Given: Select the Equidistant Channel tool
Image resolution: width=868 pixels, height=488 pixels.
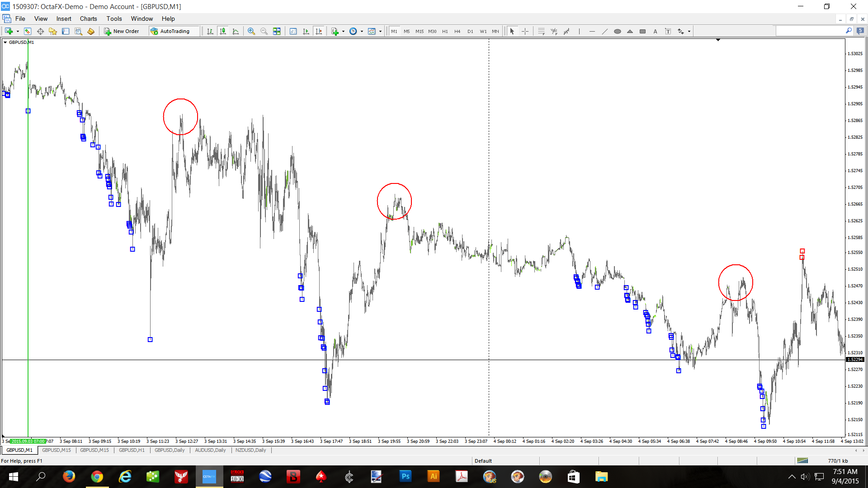Looking at the screenshot, I should [x=566, y=31].
